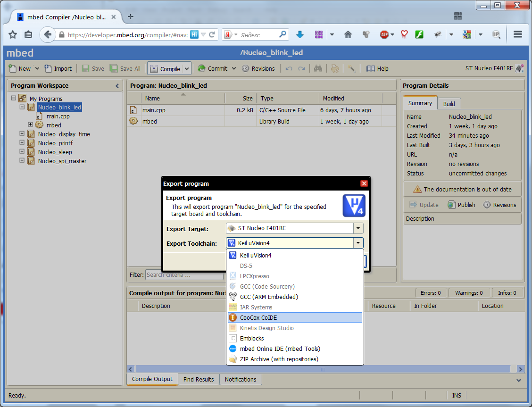Screen dimensions: 532x407
Task: Open the Compile tool on the toolbar
Action: click(166, 68)
